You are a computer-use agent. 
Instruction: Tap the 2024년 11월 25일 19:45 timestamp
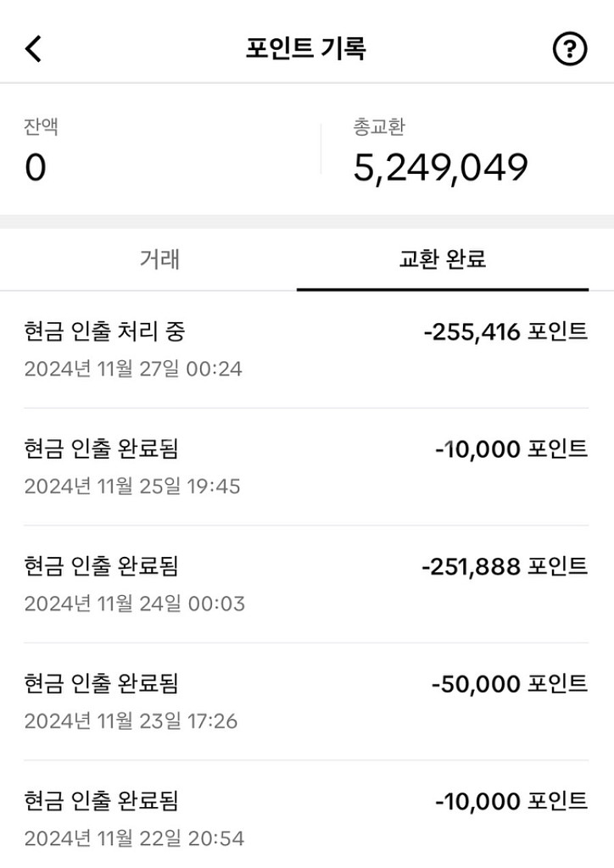(x=132, y=487)
